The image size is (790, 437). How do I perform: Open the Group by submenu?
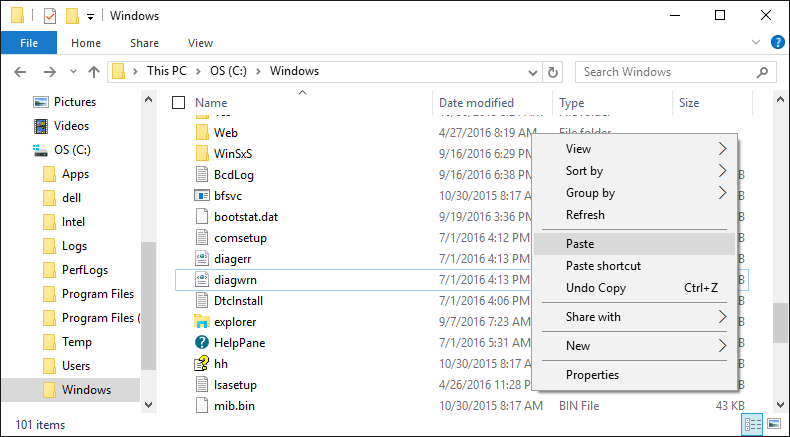634,193
